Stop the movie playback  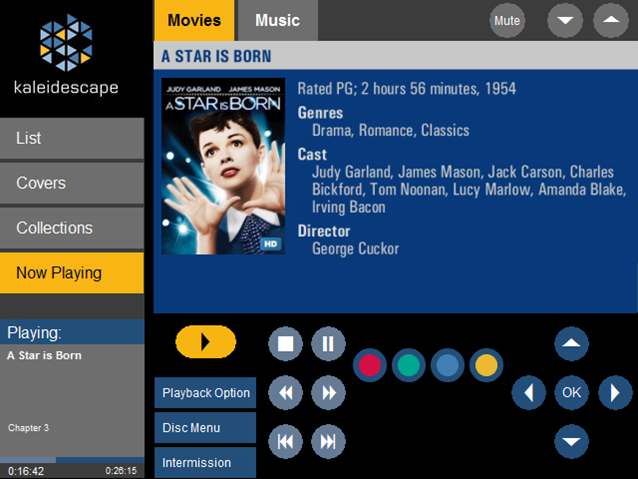point(285,344)
